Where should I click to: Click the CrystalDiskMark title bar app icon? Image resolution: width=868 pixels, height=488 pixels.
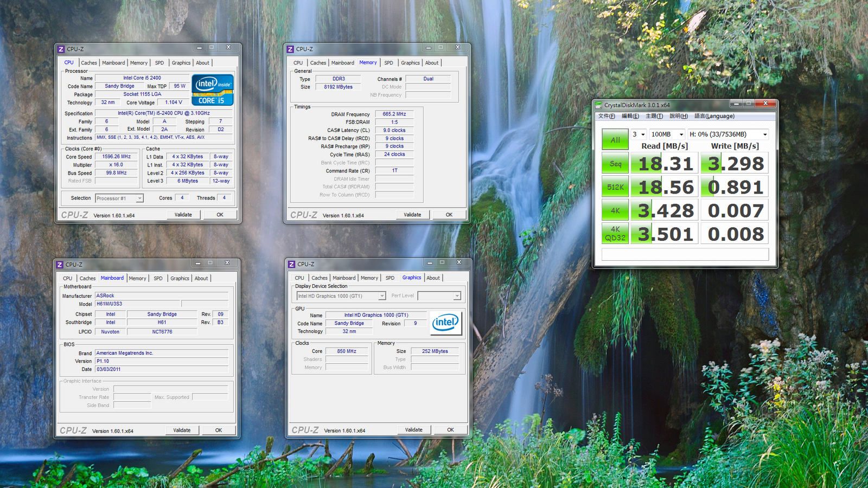click(x=599, y=105)
